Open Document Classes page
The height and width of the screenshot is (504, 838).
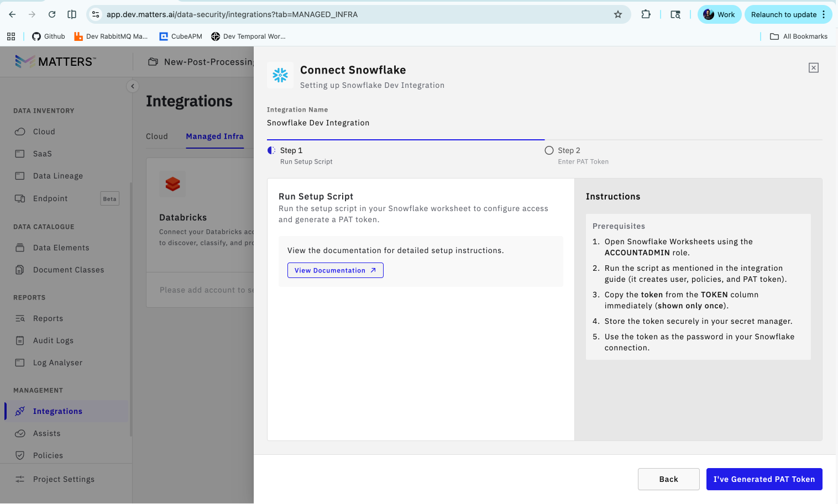[x=69, y=270]
